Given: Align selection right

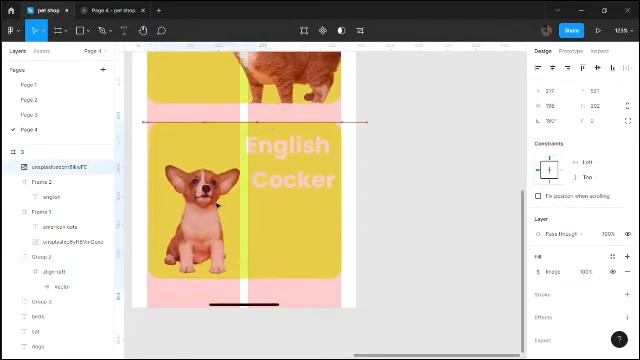Looking at the screenshot, I should pos(567,68).
